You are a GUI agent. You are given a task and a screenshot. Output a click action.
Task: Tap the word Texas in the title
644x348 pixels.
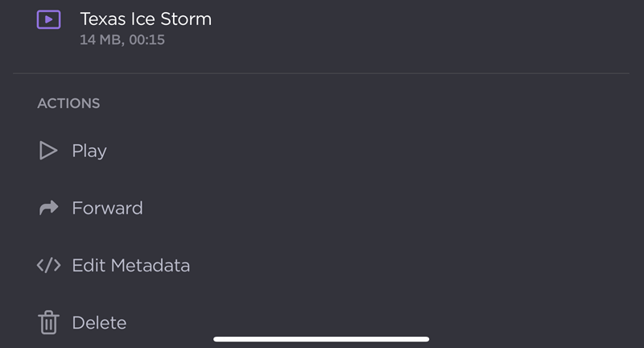coord(103,19)
